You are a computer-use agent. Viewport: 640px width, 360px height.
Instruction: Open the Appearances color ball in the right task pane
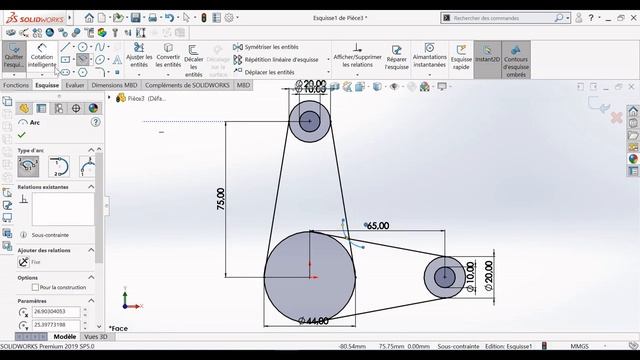click(x=633, y=159)
